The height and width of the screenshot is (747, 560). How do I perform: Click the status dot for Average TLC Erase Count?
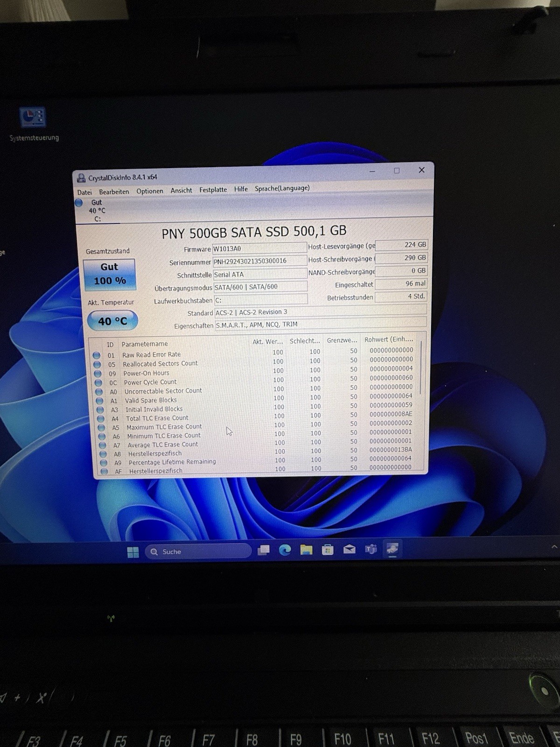click(x=102, y=445)
